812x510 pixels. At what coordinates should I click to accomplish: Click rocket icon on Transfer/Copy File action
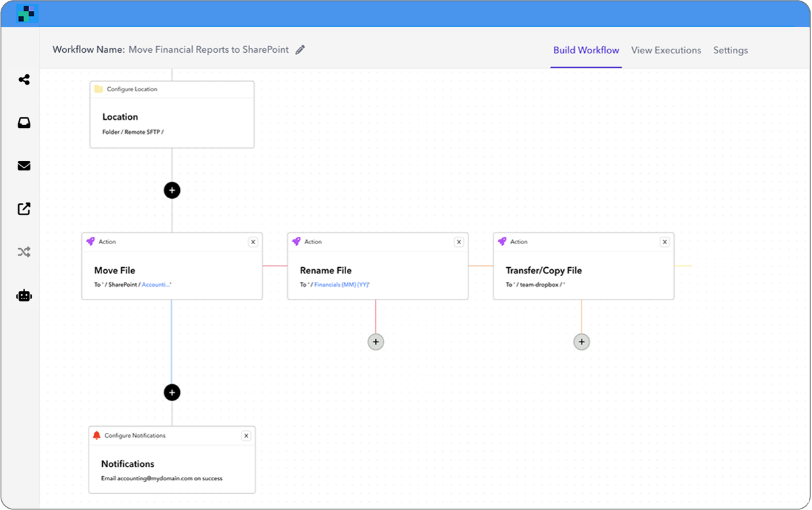tap(502, 241)
